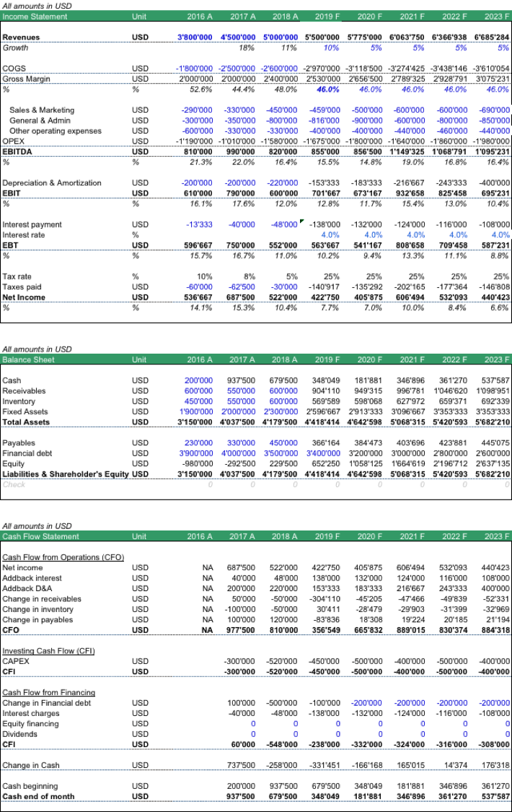The image size is (512, 812).
Task: Select the 2020 F Change in Financial debt cell
Action: click(366, 703)
